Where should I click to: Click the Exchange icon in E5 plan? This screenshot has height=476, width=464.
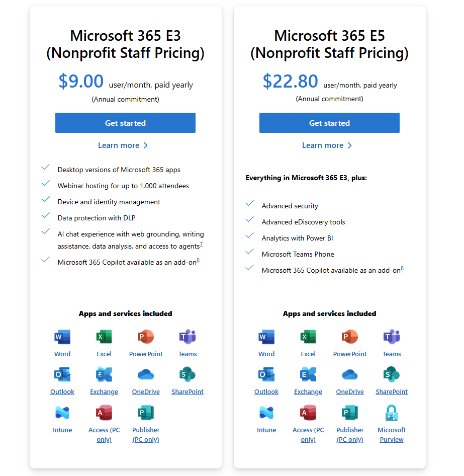(308, 375)
